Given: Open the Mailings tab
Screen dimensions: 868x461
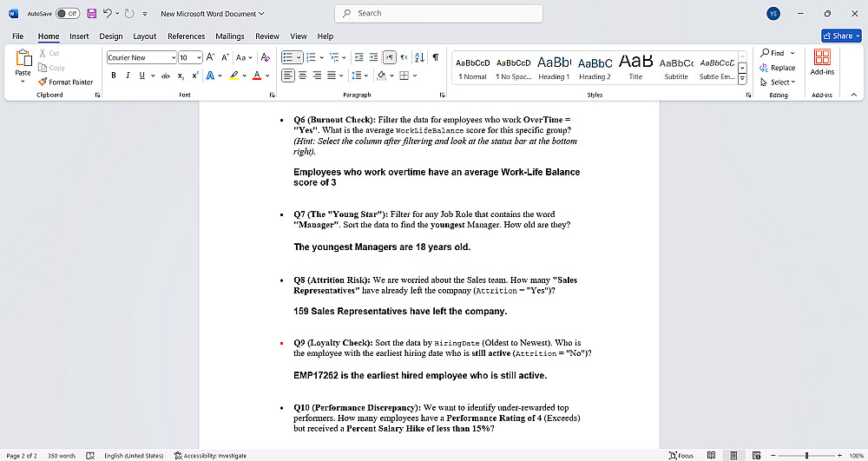Looking at the screenshot, I should 230,36.
